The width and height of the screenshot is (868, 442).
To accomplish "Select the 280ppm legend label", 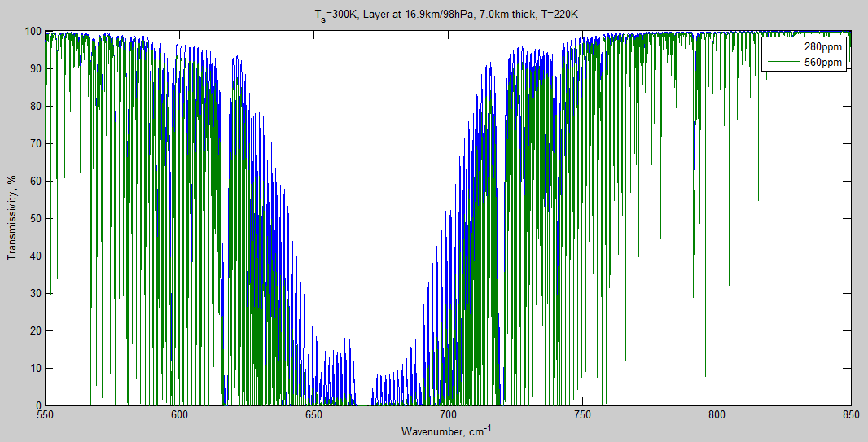I will pyautogui.click(x=823, y=48).
